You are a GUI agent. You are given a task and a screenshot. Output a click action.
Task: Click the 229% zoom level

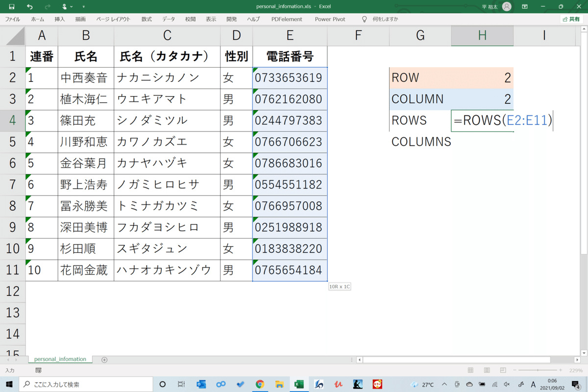pos(577,370)
